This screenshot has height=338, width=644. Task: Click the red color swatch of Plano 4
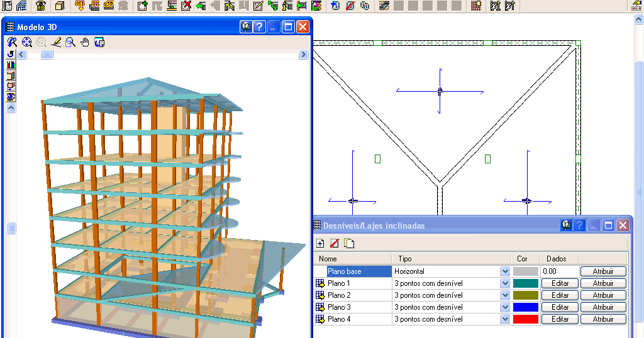pos(525,319)
